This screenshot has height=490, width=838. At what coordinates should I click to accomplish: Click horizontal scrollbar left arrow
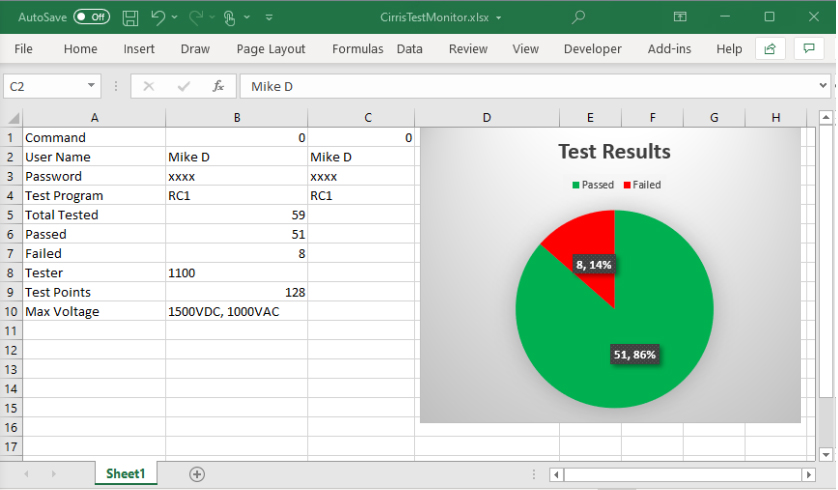pyautogui.click(x=556, y=475)
